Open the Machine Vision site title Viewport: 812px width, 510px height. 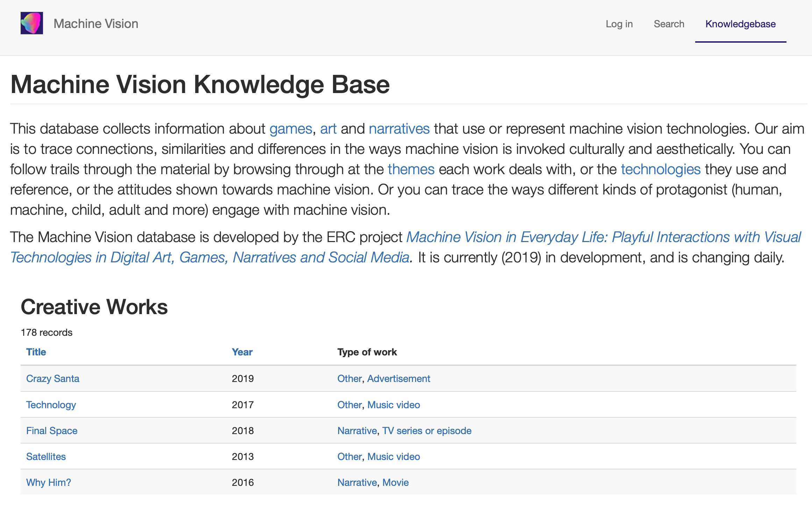[96, 24]
